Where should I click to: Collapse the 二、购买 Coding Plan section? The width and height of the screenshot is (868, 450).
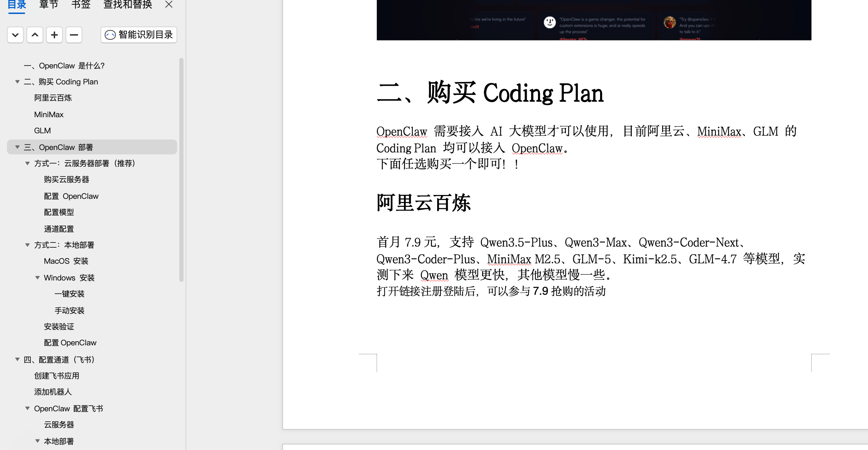(17, 82)
